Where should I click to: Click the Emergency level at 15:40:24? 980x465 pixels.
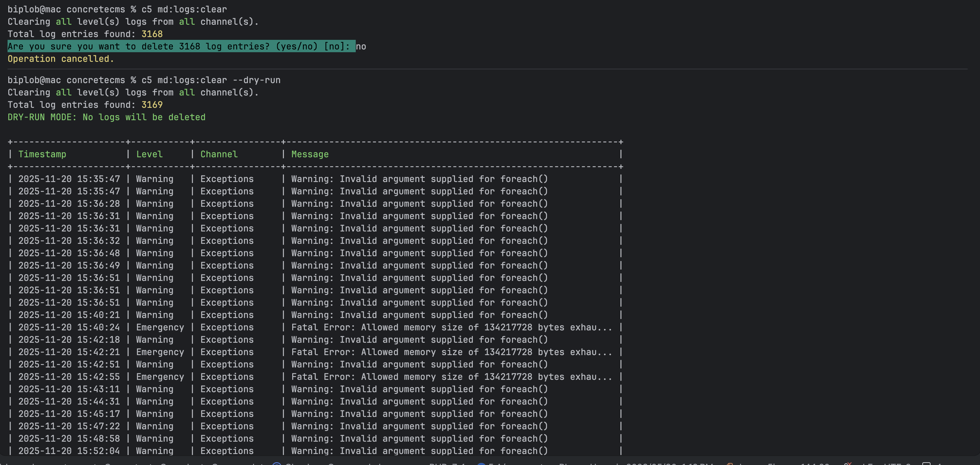coord(160,327)
